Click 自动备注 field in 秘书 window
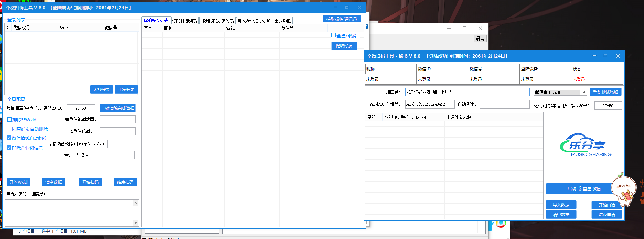 (504, 104)
